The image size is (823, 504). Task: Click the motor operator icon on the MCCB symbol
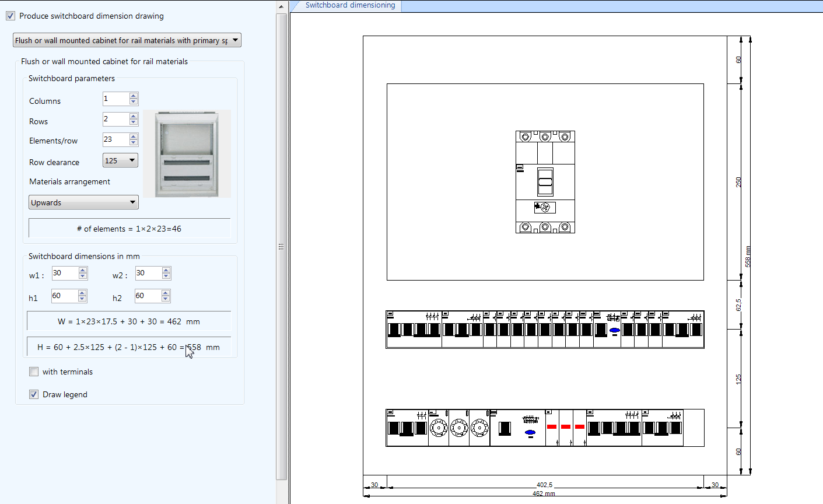tap(545, 207)
